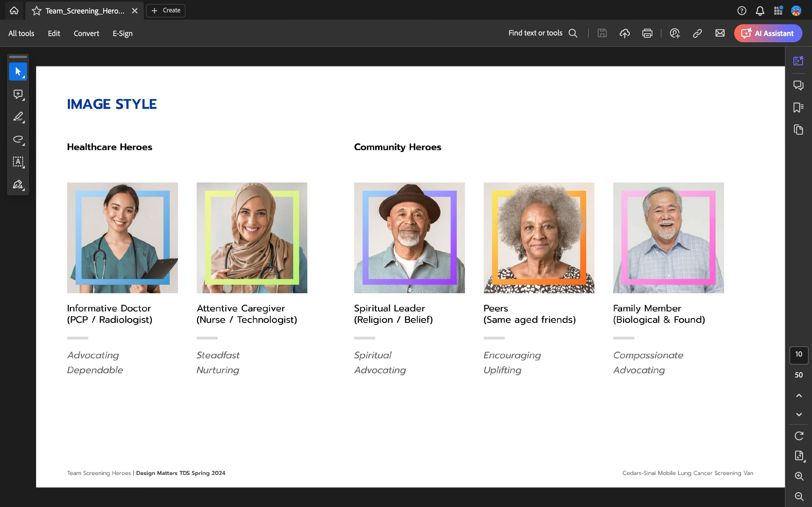Click the print icon

pos(647,33)
